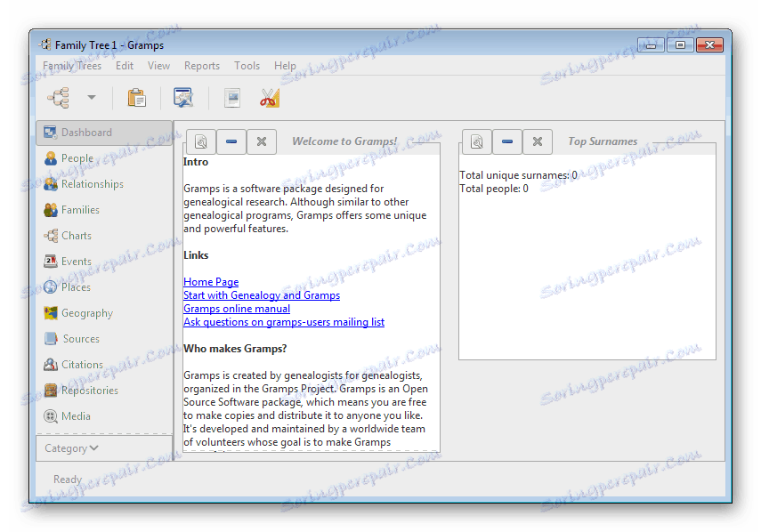Image resolution: width=761 pixels, height=532 pixels.
Task: Open the View menu
Action: 158,66
